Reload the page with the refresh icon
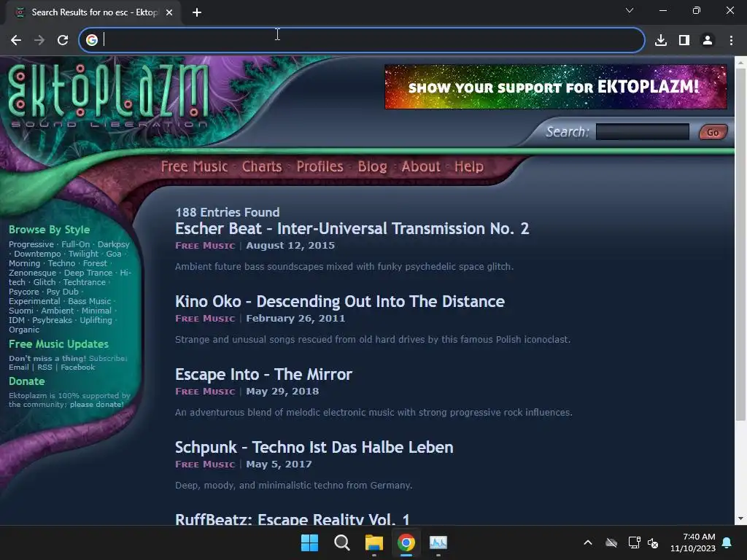The width and height of the screenshot is (747, 560). pyautogui.click(x=63, y=40)
